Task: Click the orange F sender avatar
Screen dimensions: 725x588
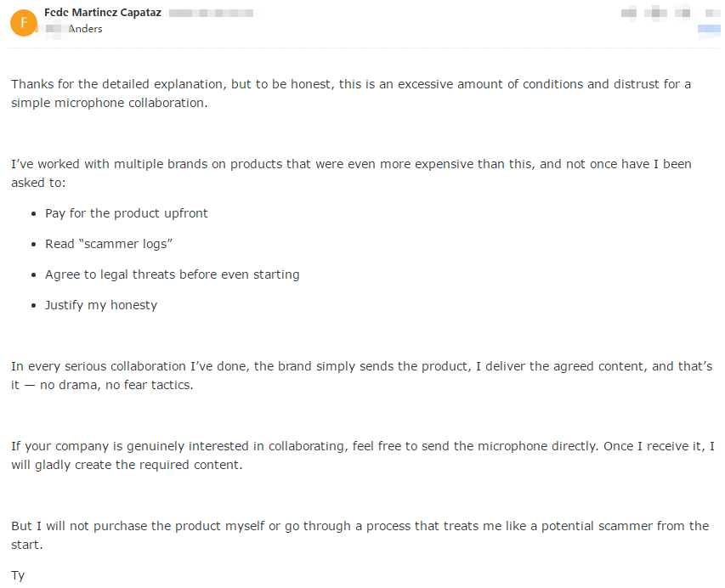Action: click(x=23, y=23)
